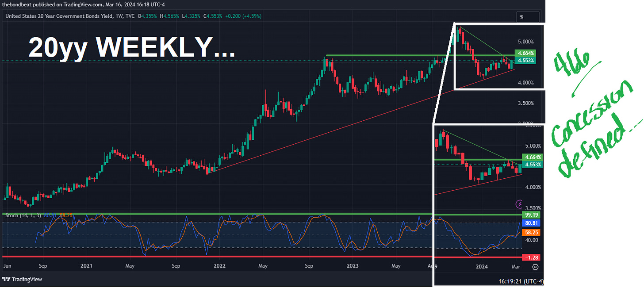644x288 pixels.
Task: Click the orange 58.25 stochastic value label
Action: click(531, 232)
